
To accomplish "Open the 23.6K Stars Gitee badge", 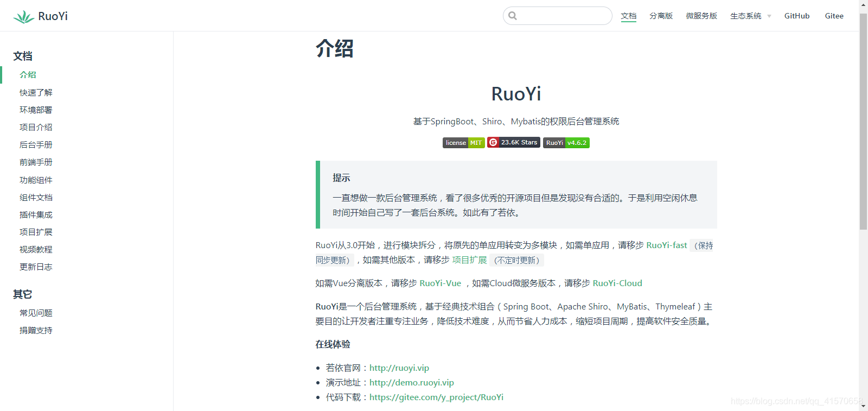I will pos(514,142).
